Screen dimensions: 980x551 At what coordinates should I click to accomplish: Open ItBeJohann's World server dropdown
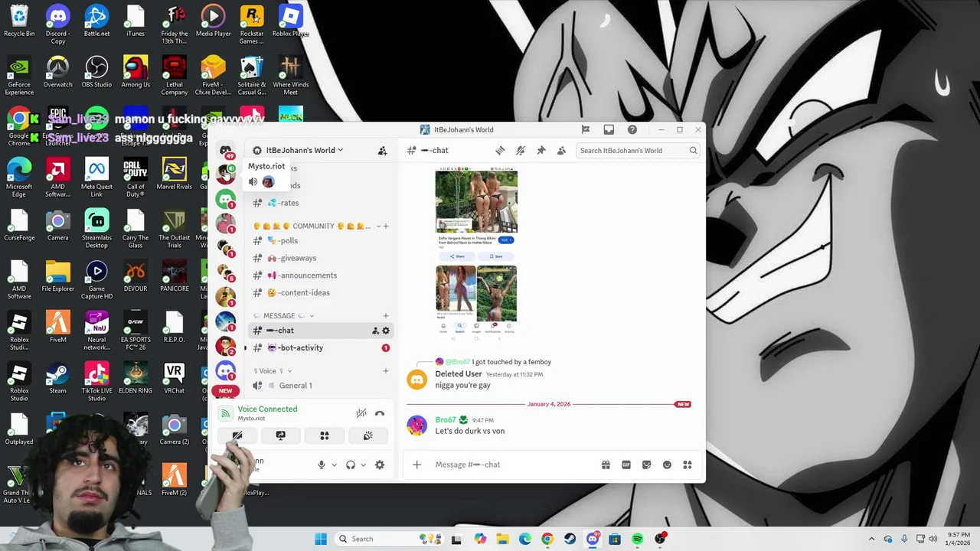[x=305, y=151]
